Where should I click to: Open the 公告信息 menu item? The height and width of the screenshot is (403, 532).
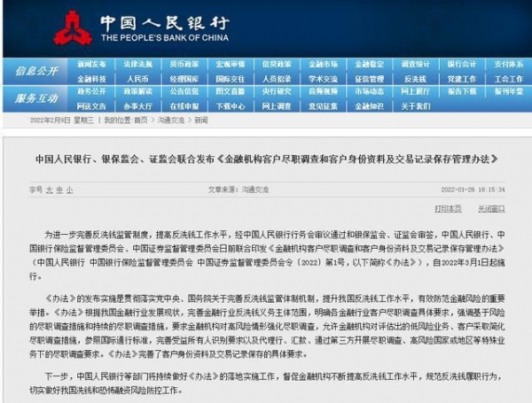[x=184, y=91]
